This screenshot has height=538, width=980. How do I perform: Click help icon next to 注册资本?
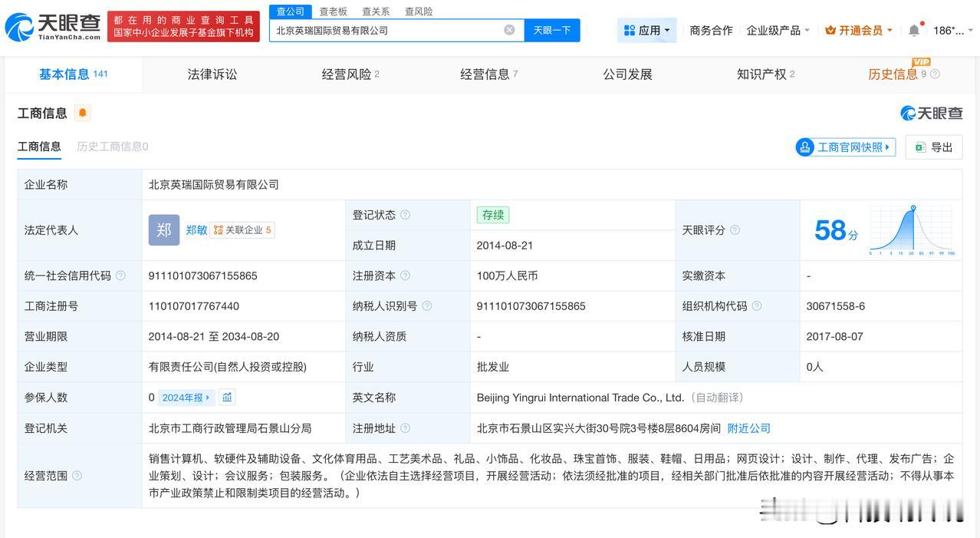(x=405, y=276)
